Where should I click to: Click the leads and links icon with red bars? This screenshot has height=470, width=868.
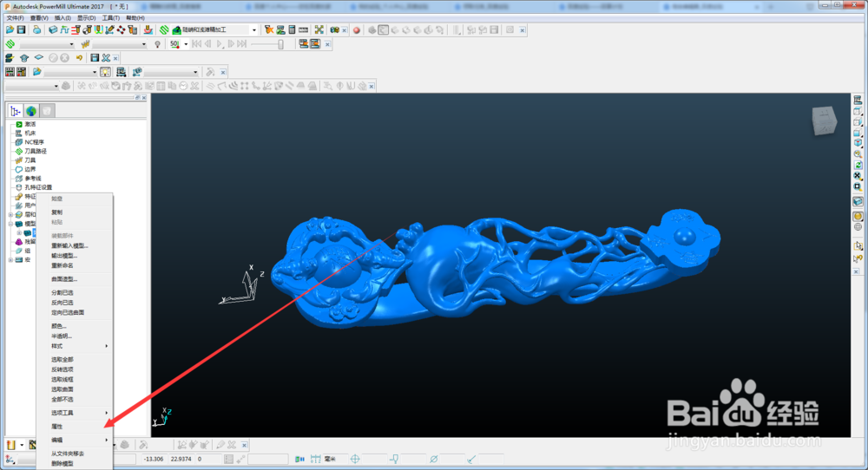pos(76,29)
